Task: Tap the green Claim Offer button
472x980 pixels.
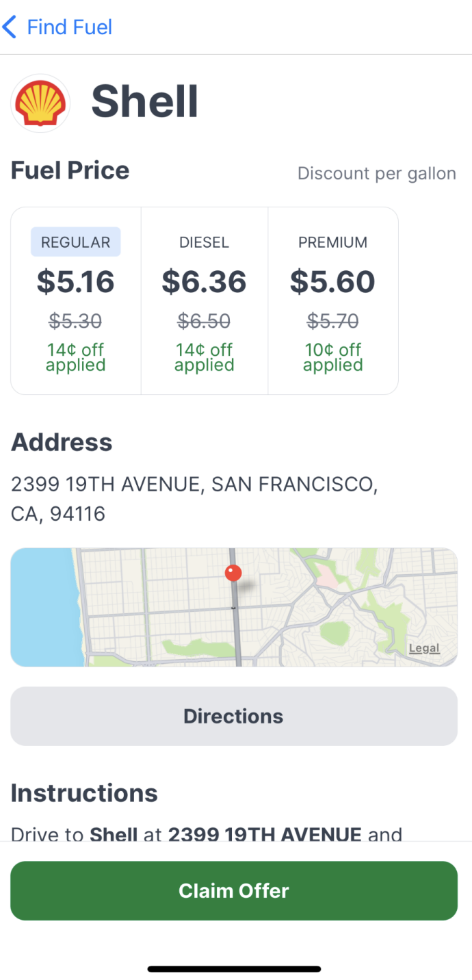Action: (x=233, y=890)
